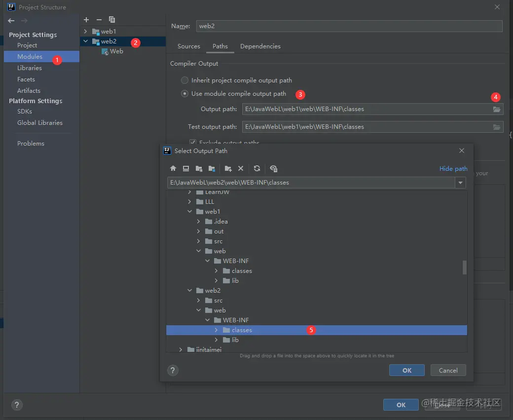513x420 pixels.
Task: Open path history dropdown arrow
Action: [x=460, y=183]
